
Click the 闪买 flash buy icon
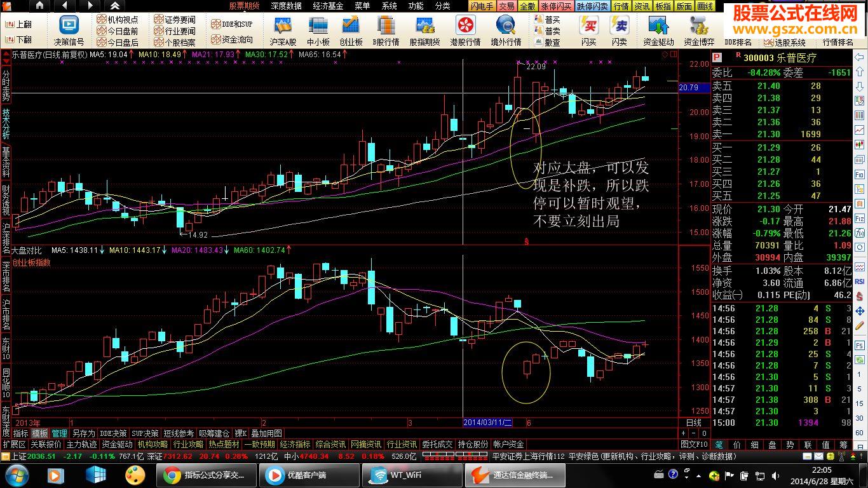coord(588,30)
